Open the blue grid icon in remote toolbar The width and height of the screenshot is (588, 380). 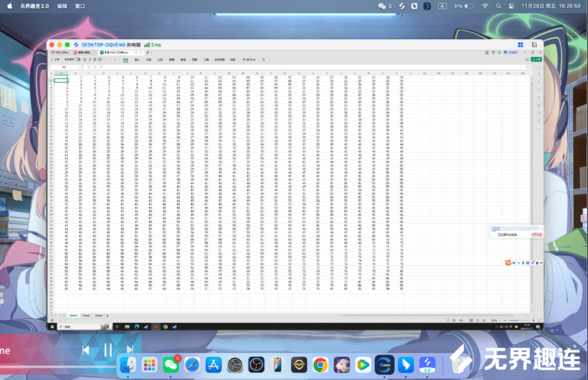click(521, 45)
